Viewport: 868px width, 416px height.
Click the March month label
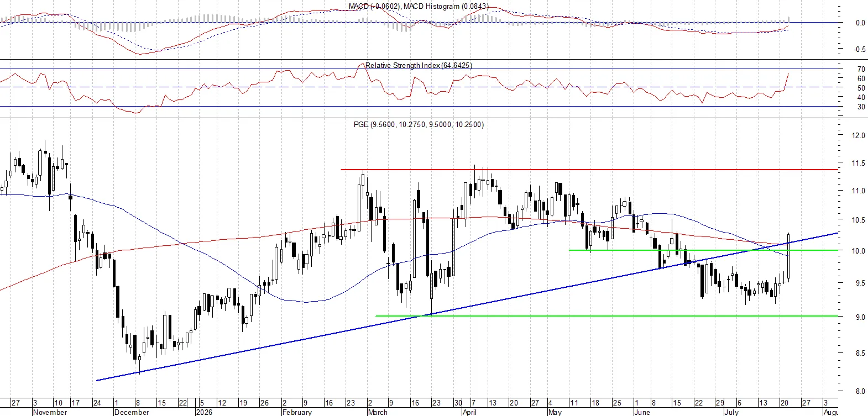coord(378,412)
